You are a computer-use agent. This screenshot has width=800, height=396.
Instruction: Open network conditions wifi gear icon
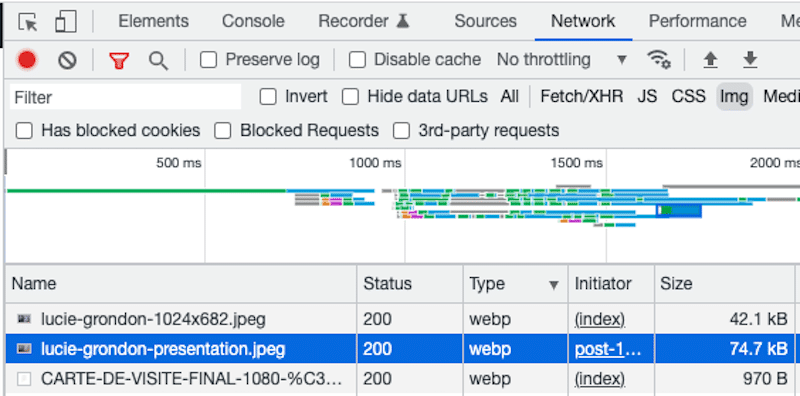click(659, 60)
